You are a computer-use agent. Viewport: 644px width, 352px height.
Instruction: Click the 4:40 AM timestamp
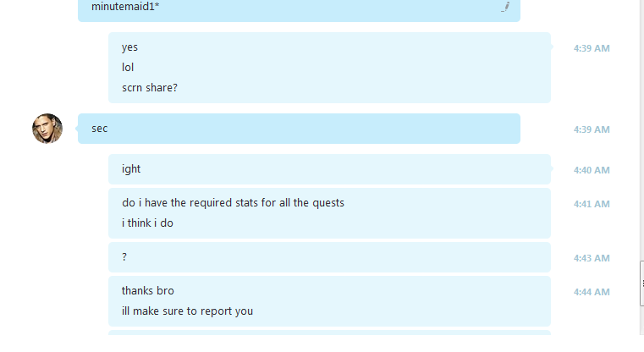tap(592, 170)
